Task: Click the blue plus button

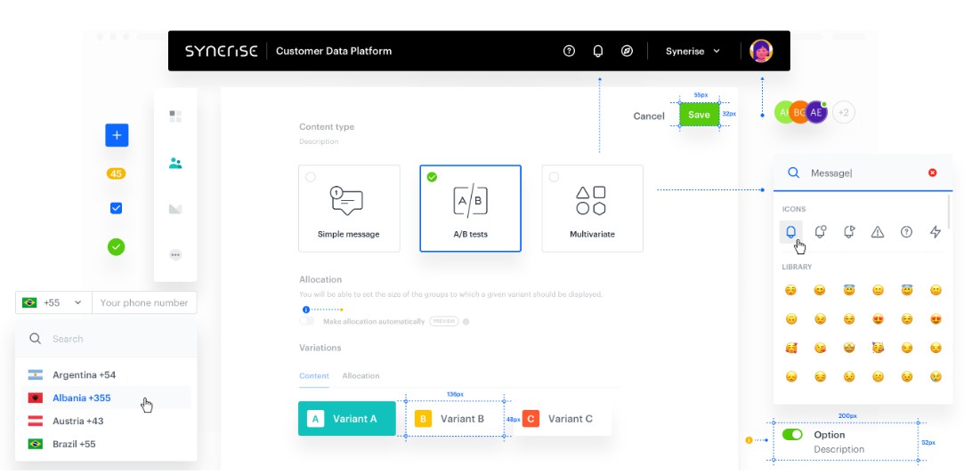Action: coord(117,135)
